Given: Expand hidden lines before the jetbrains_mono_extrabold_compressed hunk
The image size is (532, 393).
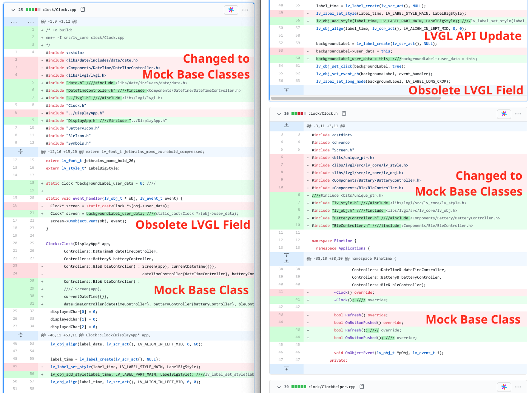Looking at the screenshot, I should click(x=21, y=151).
